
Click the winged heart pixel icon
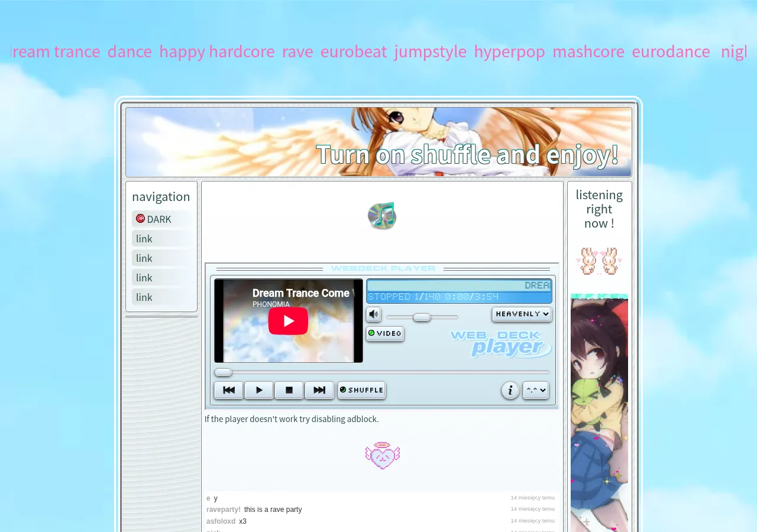click(383, 456)
